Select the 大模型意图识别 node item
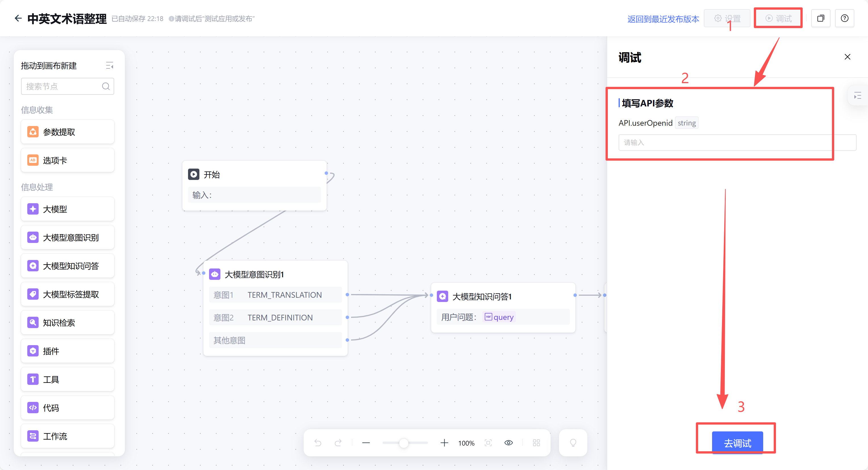The width and height of the screenshot is (868, 470). click(x=67, y=238)
